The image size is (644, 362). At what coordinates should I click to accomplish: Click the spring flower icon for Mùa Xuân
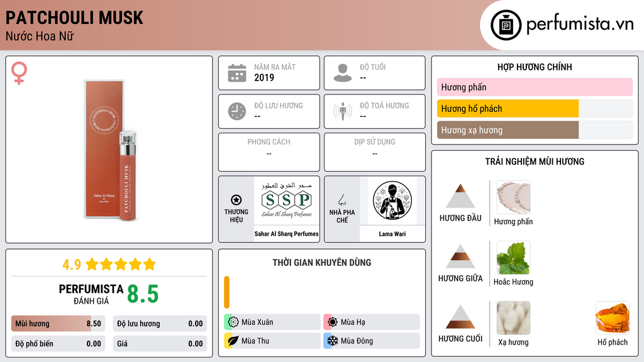[233, 322]
